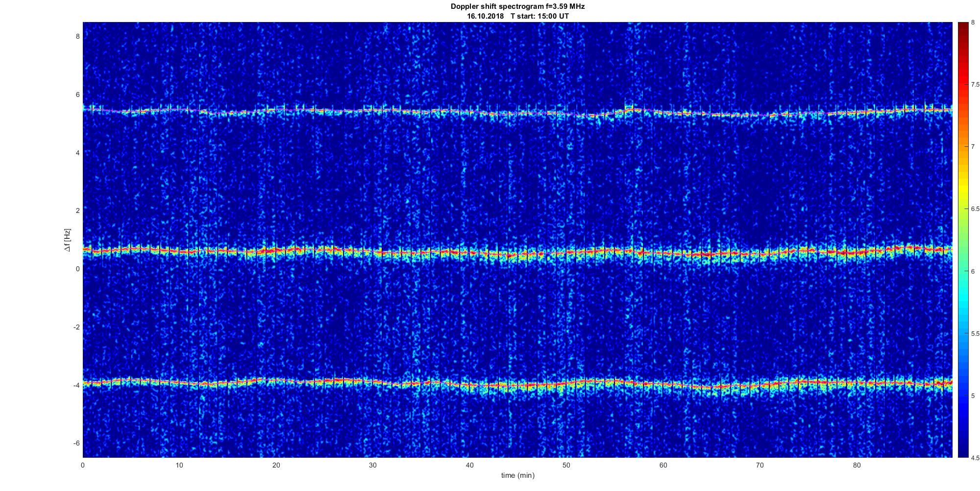Screen dimensions: 980x491
Task: Click the x-axis tick label '60'
Action: (x=663, y=466)
